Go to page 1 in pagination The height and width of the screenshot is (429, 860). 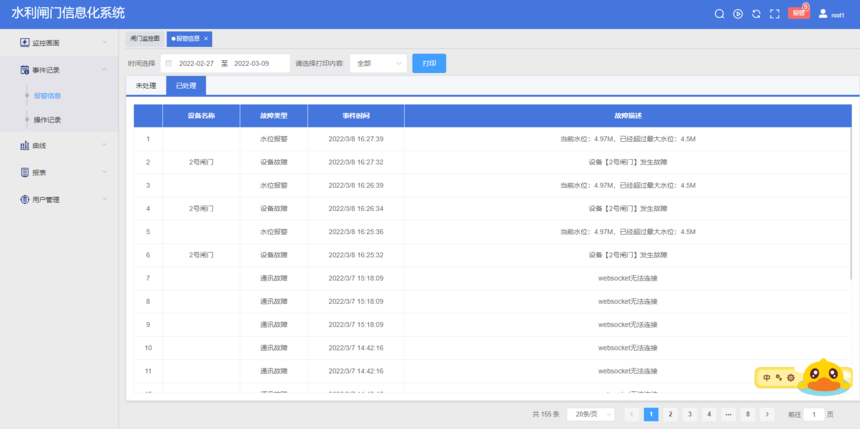coord(650,414)
